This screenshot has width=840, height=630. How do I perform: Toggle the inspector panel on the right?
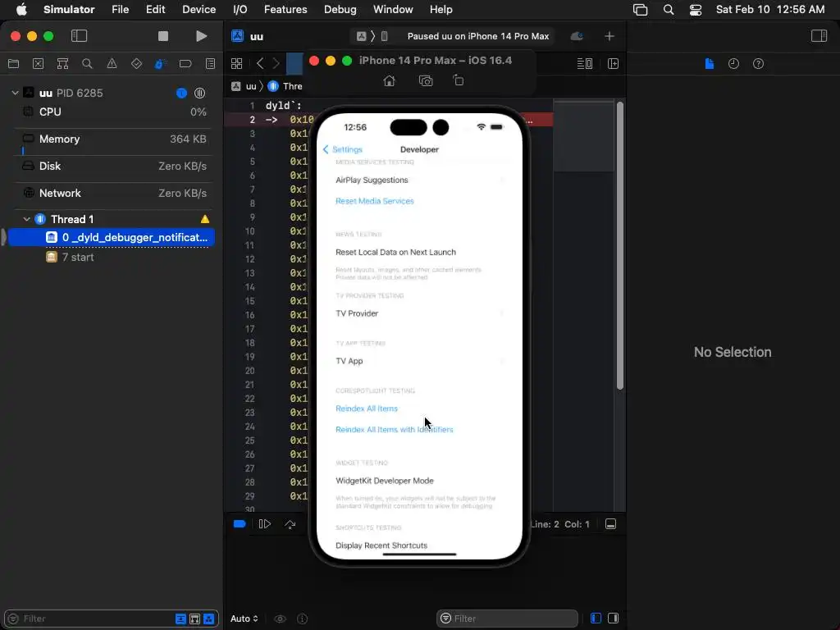click(819, 36)
